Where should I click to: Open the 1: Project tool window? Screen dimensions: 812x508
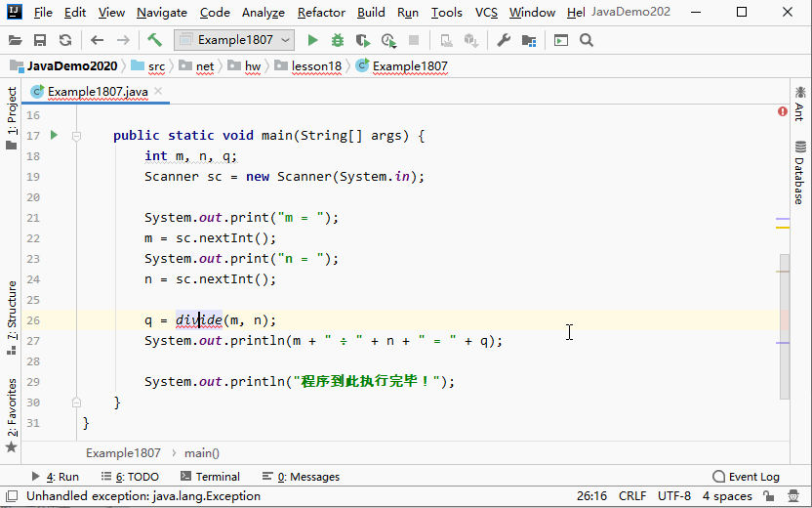click(12, 118)
